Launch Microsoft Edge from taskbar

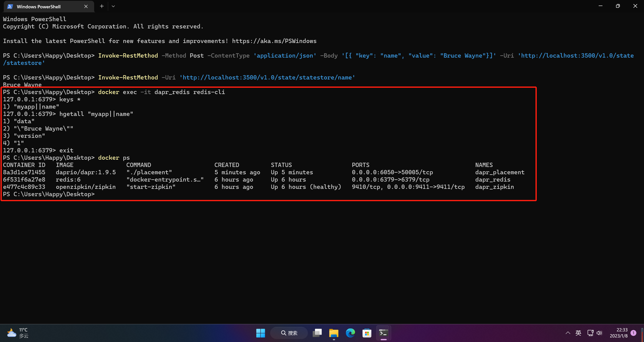(350, 333)
